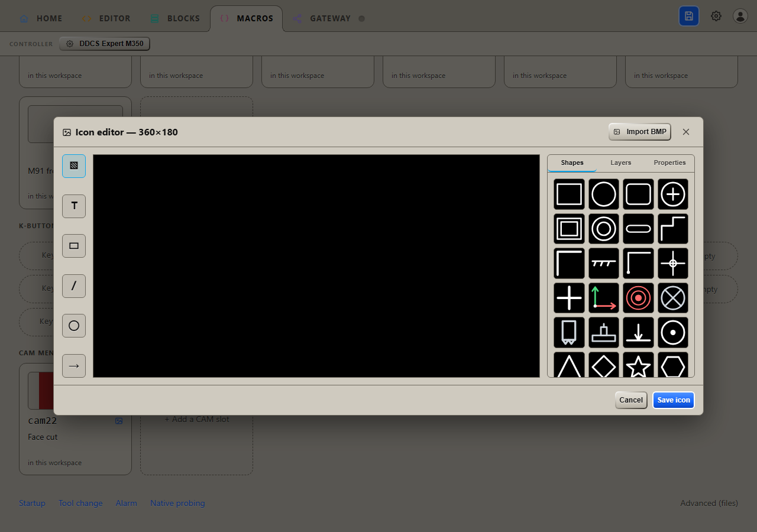Add the red bullseye shape

point(638,298)
